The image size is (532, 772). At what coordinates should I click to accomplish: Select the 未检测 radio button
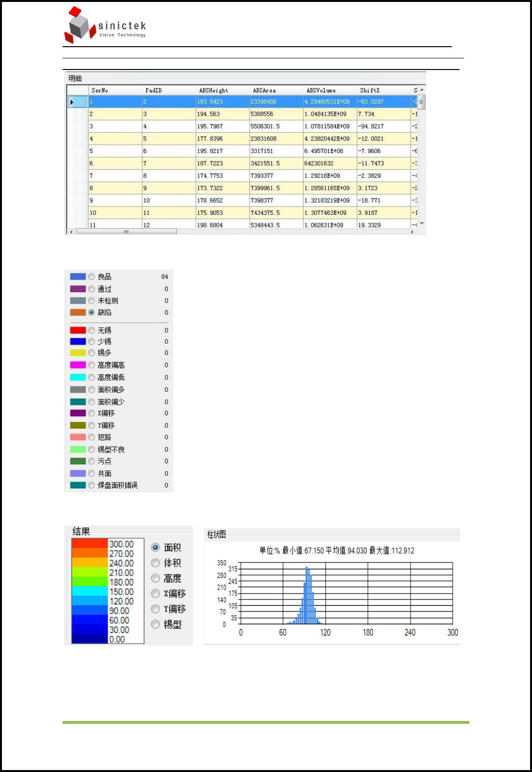click(x=91, y=300)
